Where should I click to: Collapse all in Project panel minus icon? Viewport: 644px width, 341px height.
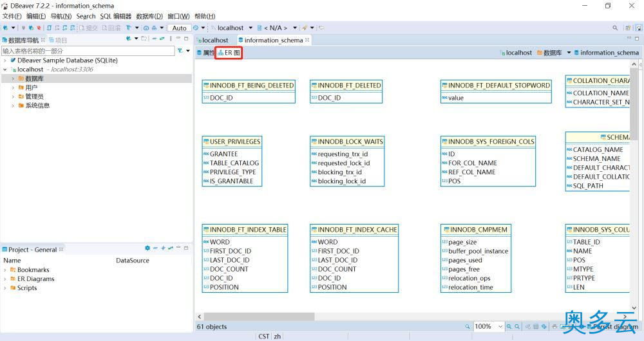click(x=155, y=248)
